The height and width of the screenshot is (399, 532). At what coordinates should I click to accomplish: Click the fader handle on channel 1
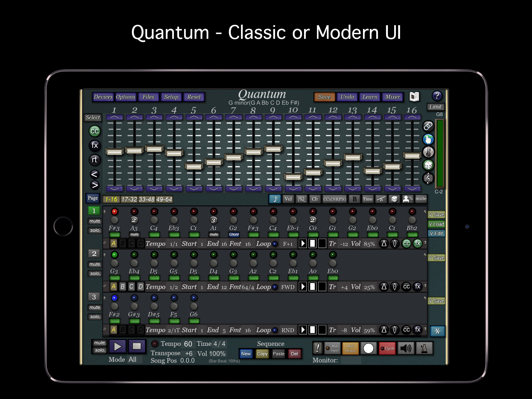tap(115, 152)
